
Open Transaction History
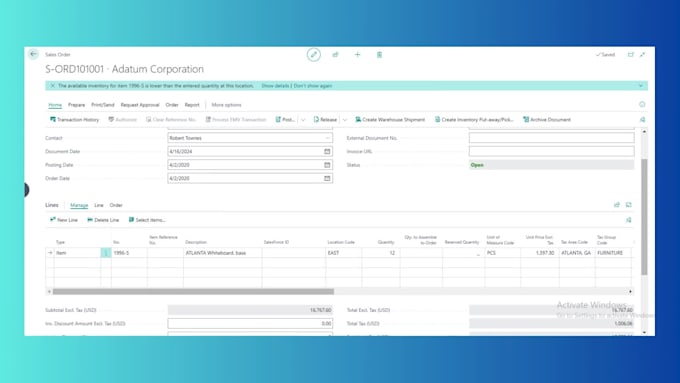[x=75, y=120]
